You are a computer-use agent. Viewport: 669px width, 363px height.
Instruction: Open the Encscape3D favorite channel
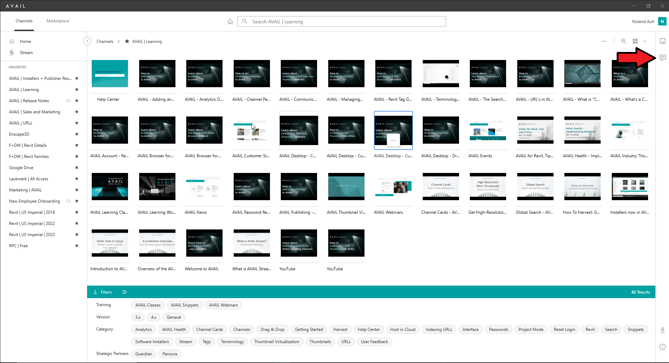pos(19,134)
